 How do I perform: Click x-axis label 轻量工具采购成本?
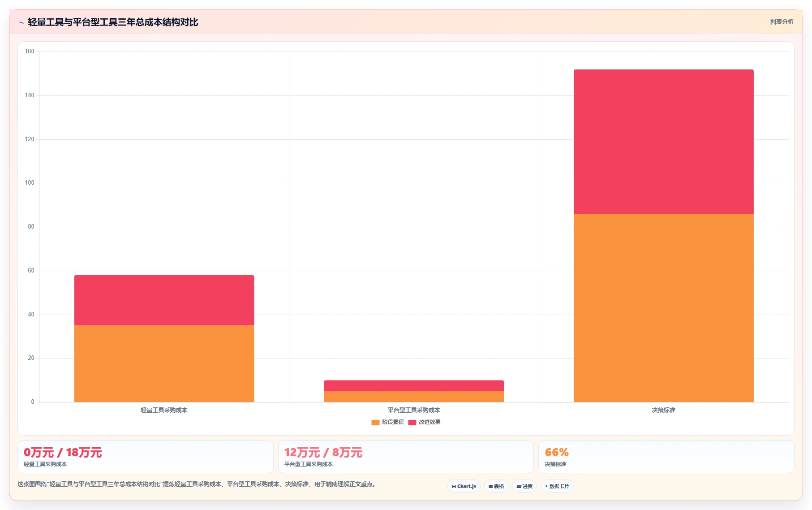coord(164,410)
